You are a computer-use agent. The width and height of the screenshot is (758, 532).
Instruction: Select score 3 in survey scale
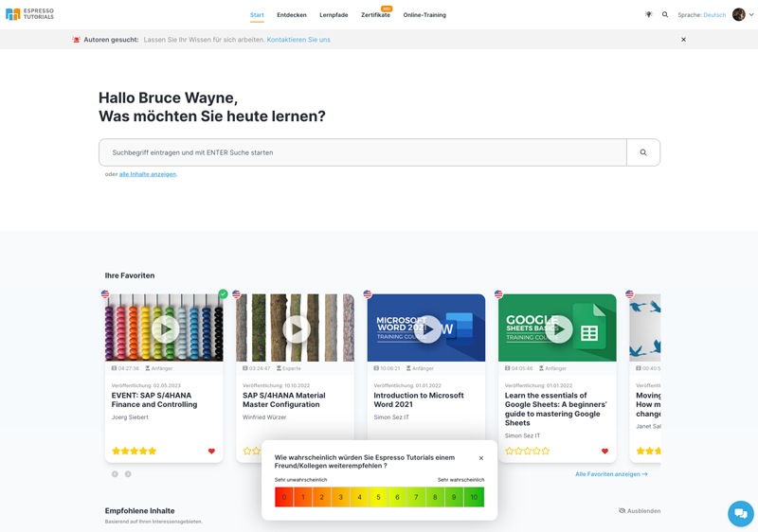[x=341, y=497]
